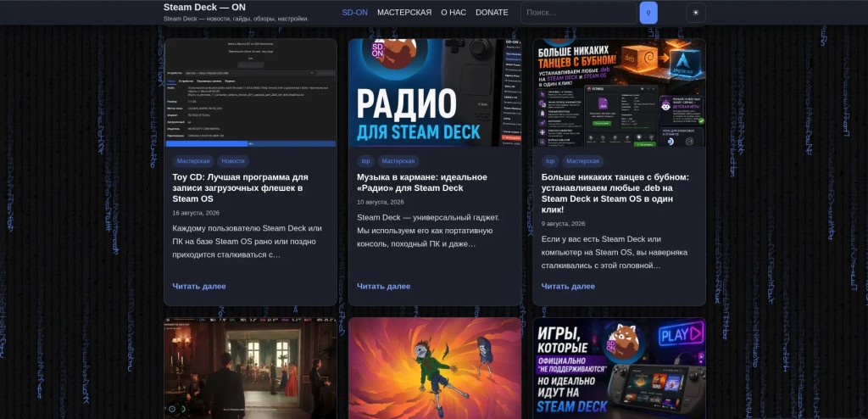Click the excerpt starting Если у вас есть Steam Deck

(614, 252)
